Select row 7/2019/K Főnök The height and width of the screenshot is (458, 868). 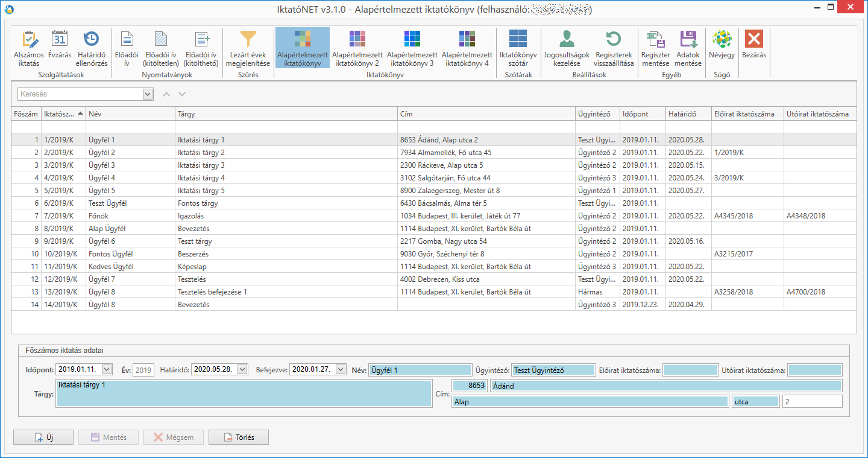tap(434, 215)
